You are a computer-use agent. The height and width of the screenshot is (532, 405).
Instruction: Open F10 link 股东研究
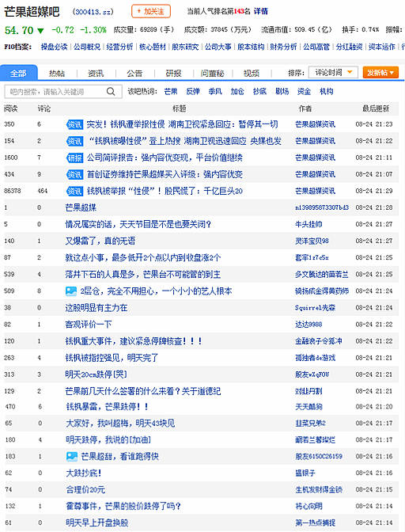coord(185,47)
